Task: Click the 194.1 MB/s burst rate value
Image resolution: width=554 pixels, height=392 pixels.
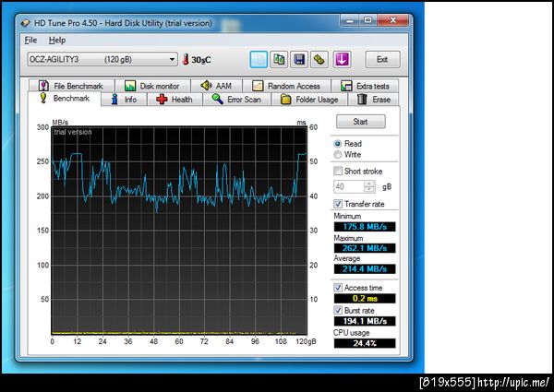Action: (x=365, y=321)
